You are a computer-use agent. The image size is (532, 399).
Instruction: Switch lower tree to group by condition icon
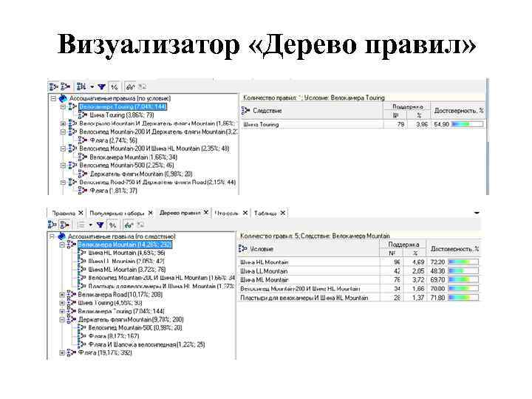pyautogui.click(x=52, y=225)
